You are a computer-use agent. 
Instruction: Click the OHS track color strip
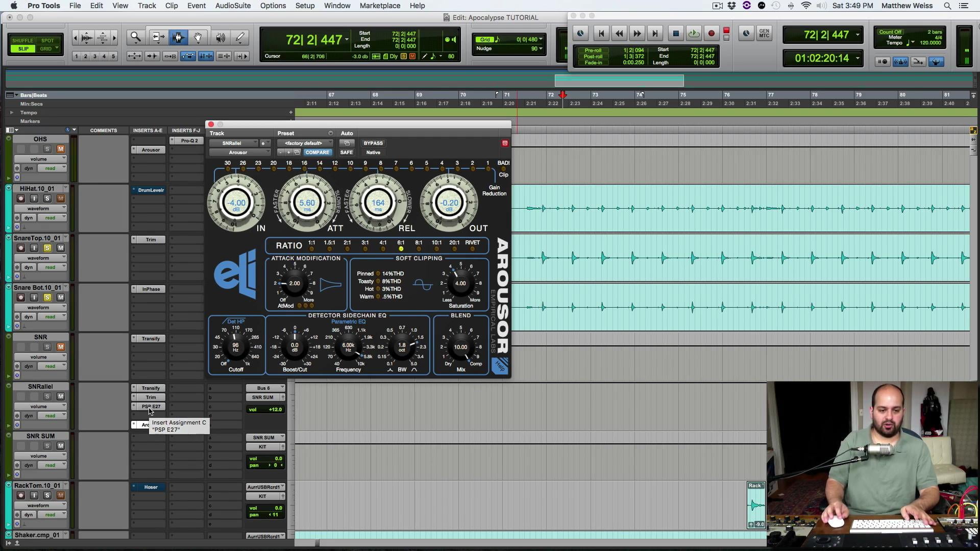pos(8,158)
